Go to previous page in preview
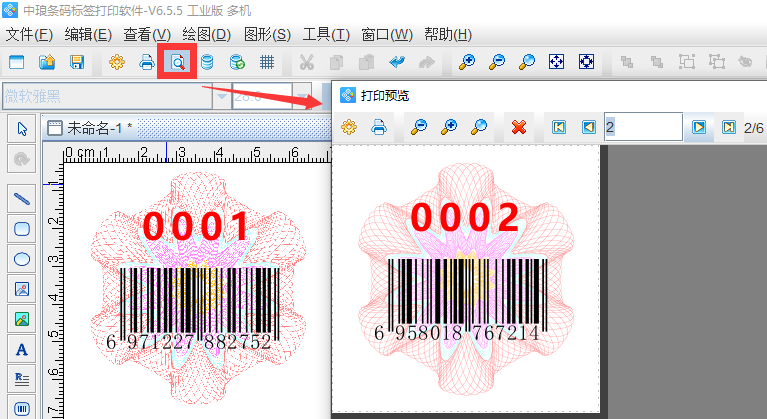Image resolution: width=767 pixels, height=419 pixels. tap(588, 128)
